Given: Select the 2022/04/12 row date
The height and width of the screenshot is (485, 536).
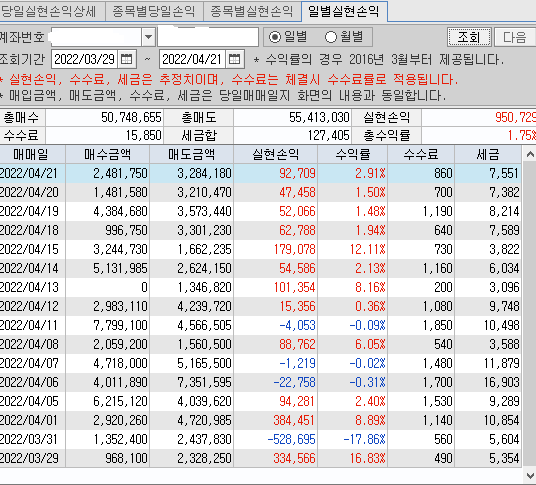Looking at the screenshot, I should point(29,306).
